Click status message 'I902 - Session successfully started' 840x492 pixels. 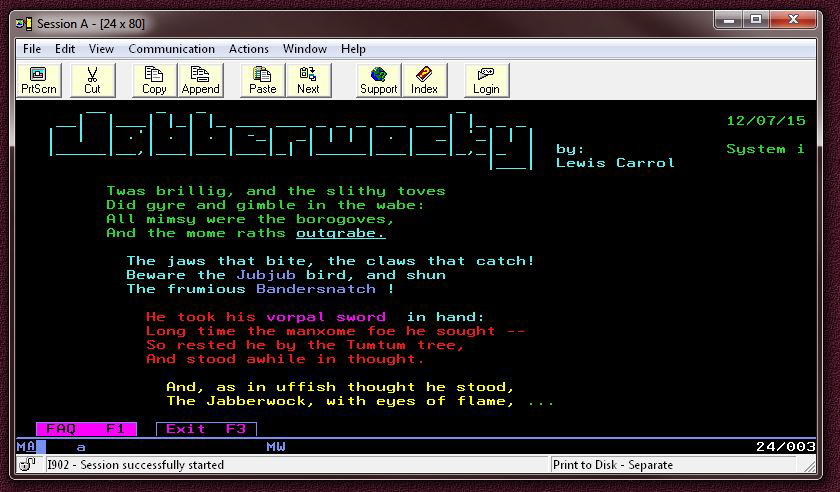pyautogui.click(x=135, y=465)
